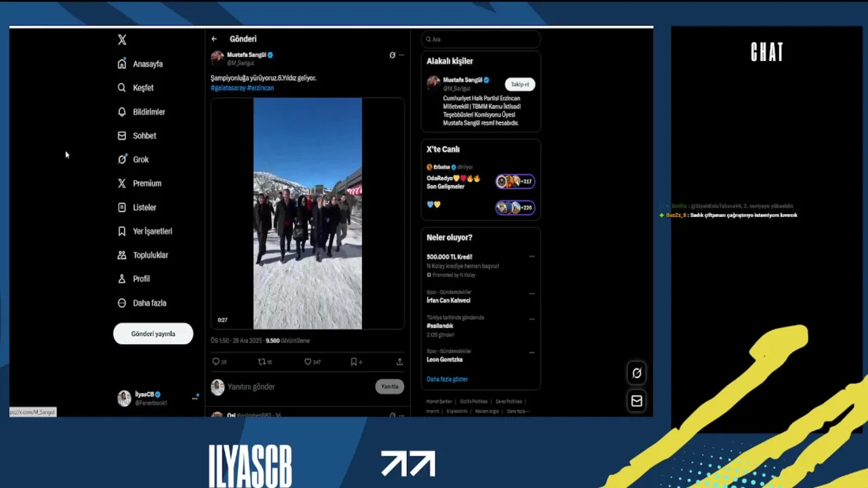The width and height of the screenshot is (868, 488).
Task: Click Mustafa Sarıgül's avatar on the post
Action: (x=218, y=58)
